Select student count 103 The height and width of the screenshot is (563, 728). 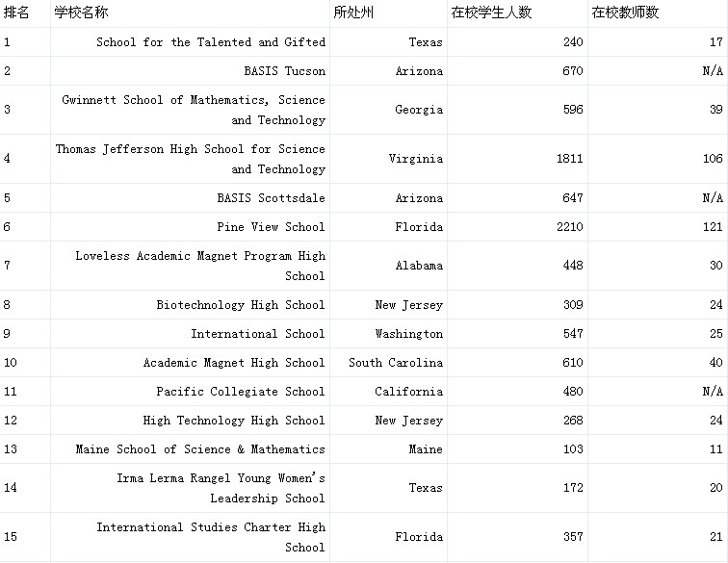click(x=573, y=448)
